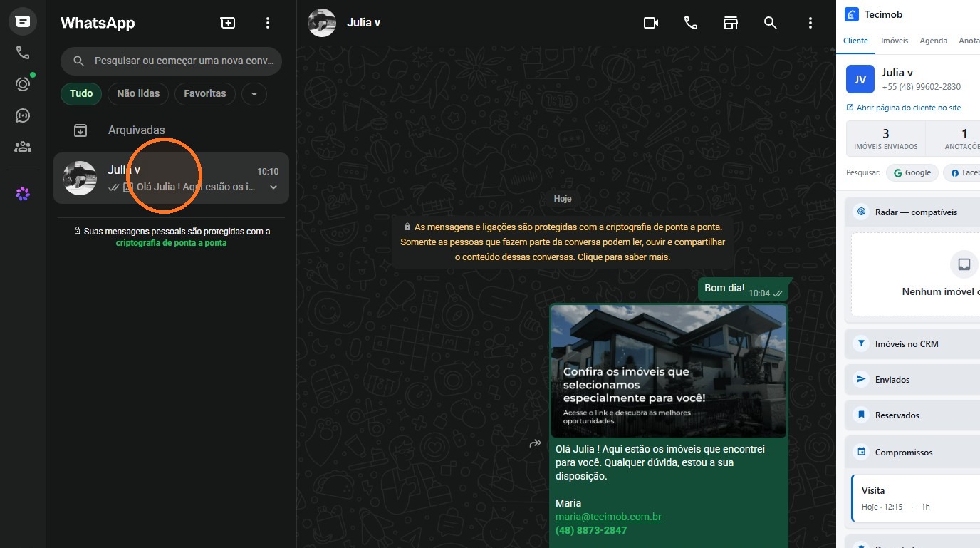Viewport: 980px width, 548px height.
Task: Open the Communities icon in the sidebar
Action: (23, 147)
